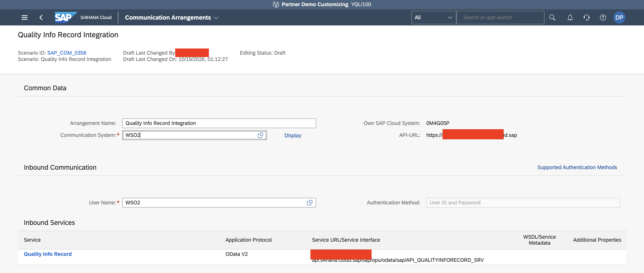
Task: Click the Inbound Communication section heading
Action: [x=60, y=167]
